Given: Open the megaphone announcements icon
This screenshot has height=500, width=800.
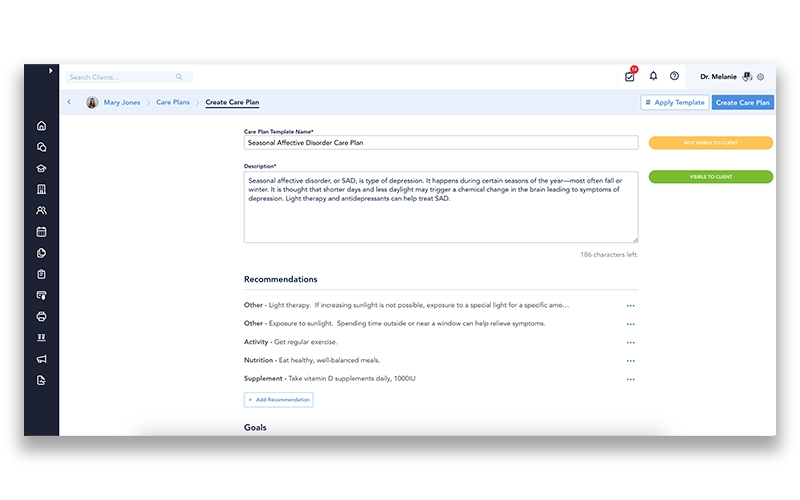Looking at the screenshot, I should tap(41, 359).
